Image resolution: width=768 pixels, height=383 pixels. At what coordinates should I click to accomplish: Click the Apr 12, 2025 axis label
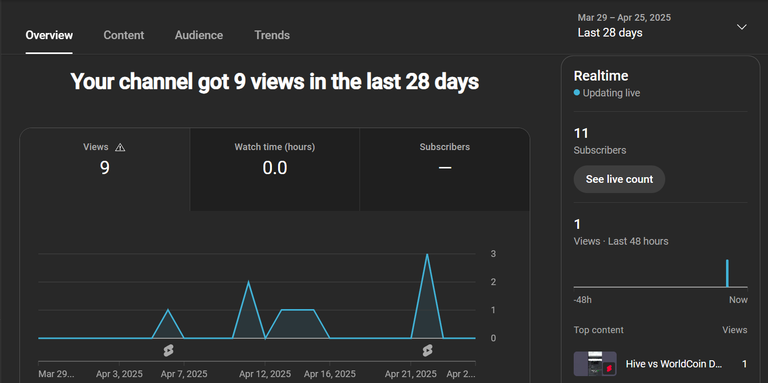[265, 374]
